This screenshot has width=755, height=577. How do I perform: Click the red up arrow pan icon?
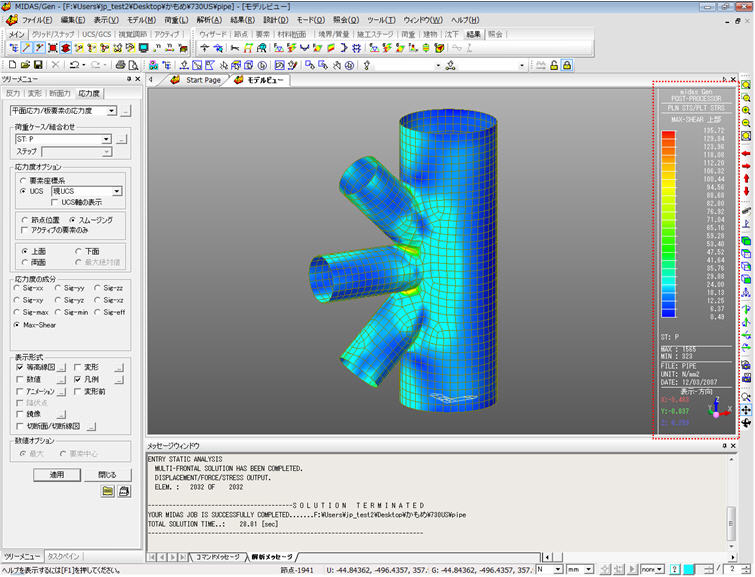tap(746, 179)
